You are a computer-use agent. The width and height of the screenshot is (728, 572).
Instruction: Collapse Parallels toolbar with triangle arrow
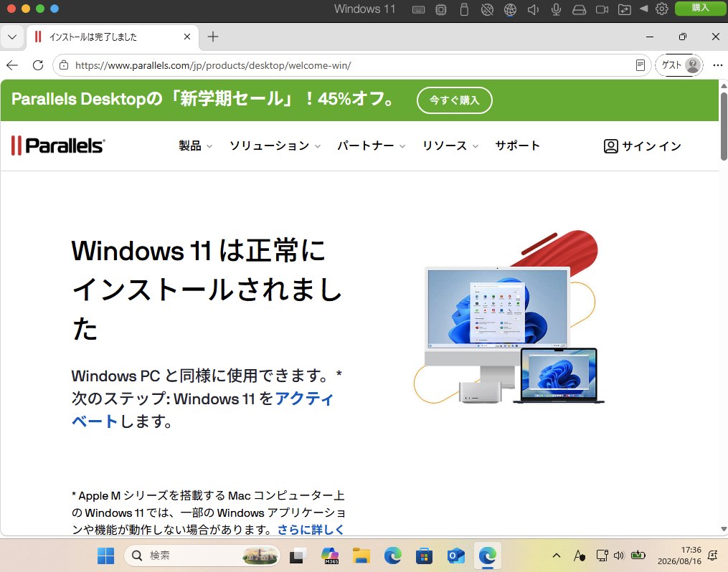(x=643, y=9)
